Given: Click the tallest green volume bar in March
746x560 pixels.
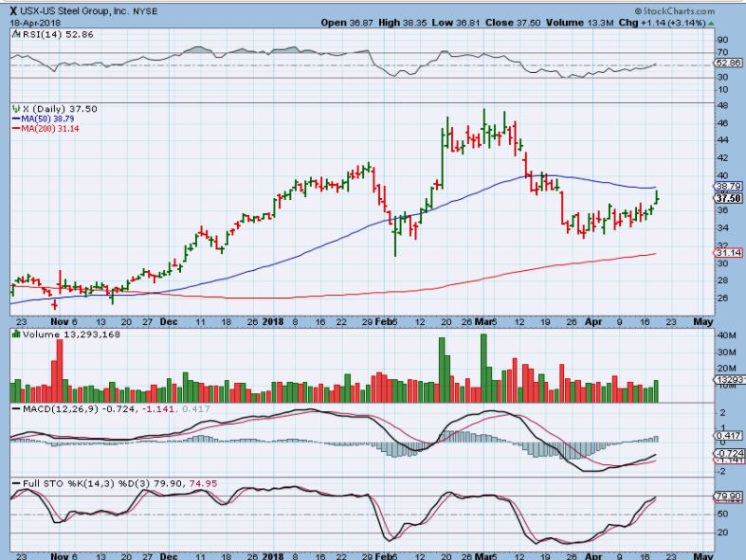Looking at the screenshot, I should (483, 369).
